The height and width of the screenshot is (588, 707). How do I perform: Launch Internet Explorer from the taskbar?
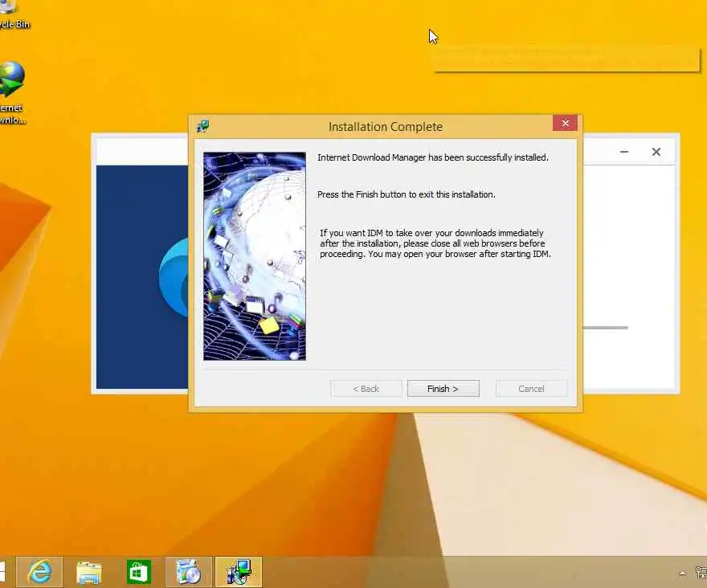pos(39,572)
